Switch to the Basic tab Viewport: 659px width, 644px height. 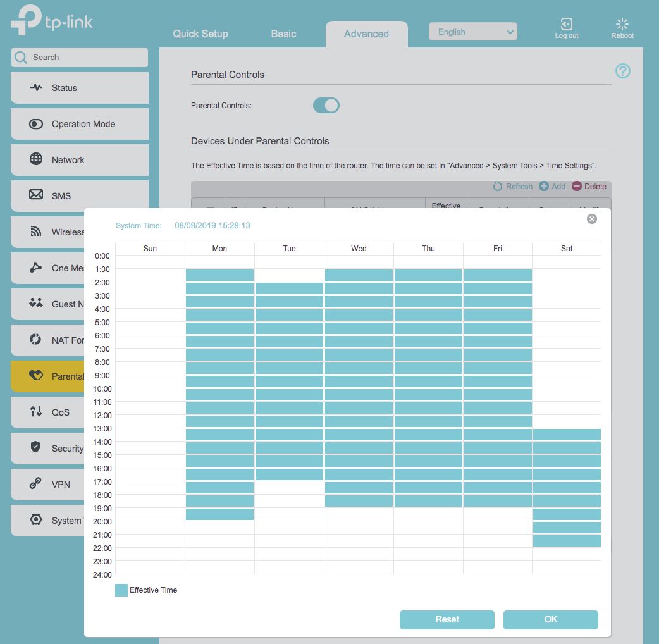click(x=283, y=34)
